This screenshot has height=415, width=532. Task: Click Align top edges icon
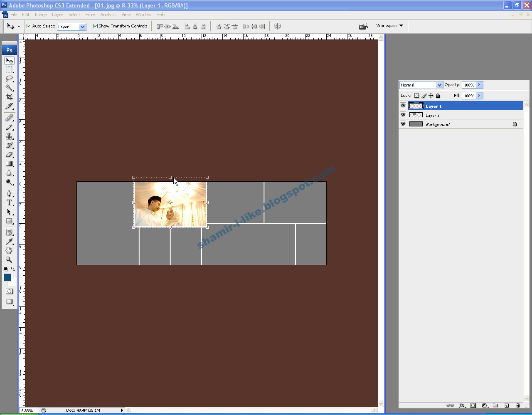(160, 26)
